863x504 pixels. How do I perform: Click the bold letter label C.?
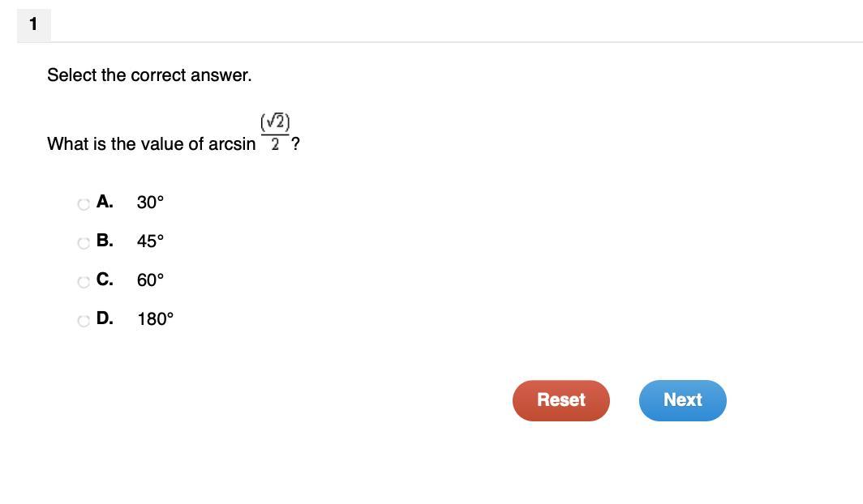click(x=104, y=280)
